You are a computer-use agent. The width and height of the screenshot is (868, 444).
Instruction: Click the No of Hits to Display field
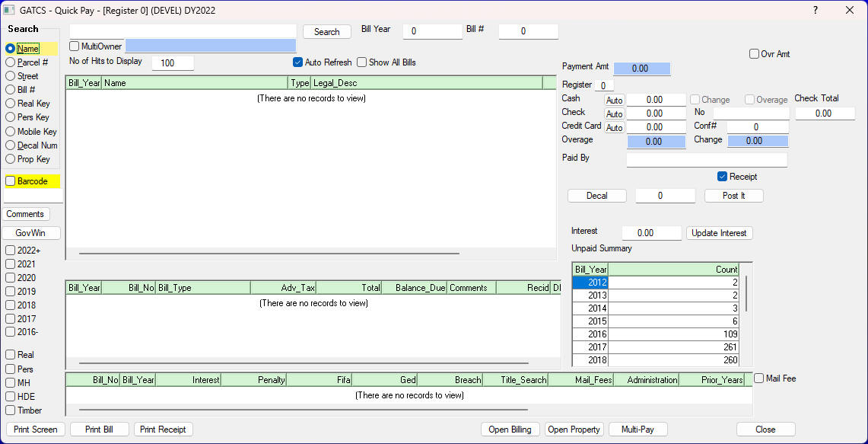point(173,63)
